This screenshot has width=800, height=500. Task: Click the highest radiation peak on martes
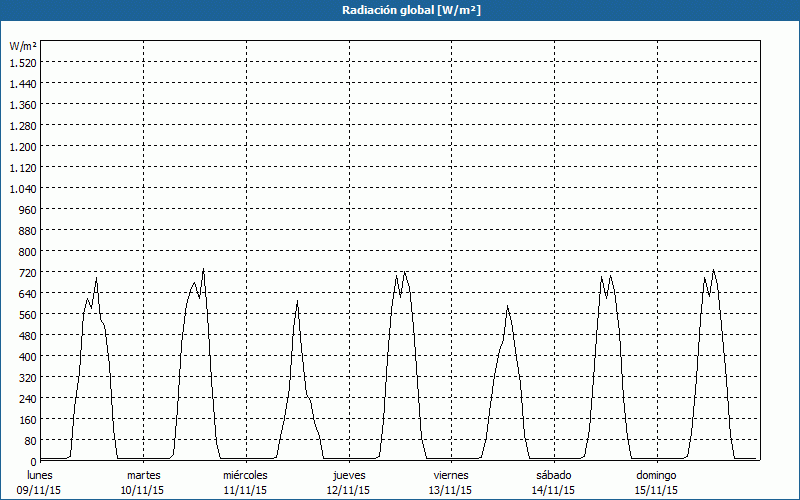(203, 270)
